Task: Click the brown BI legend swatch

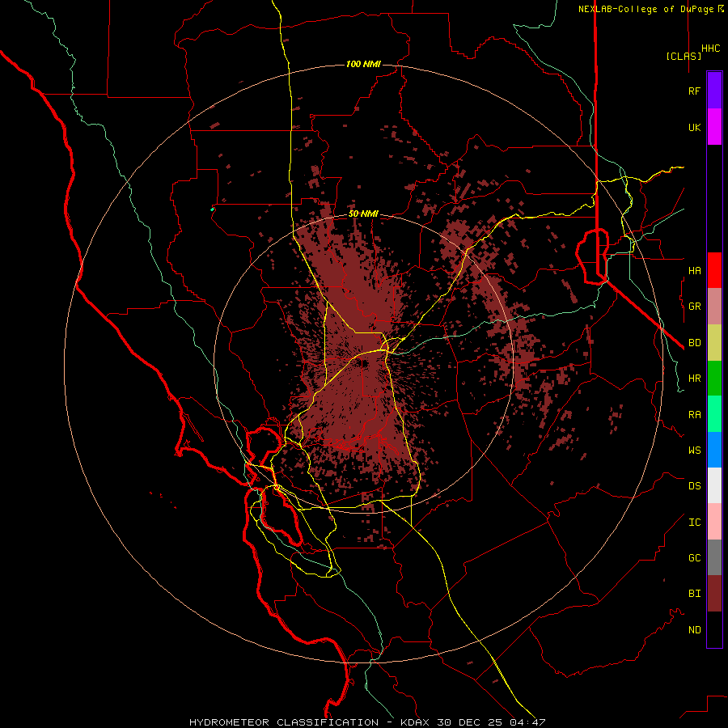Action: coord(714,594)
